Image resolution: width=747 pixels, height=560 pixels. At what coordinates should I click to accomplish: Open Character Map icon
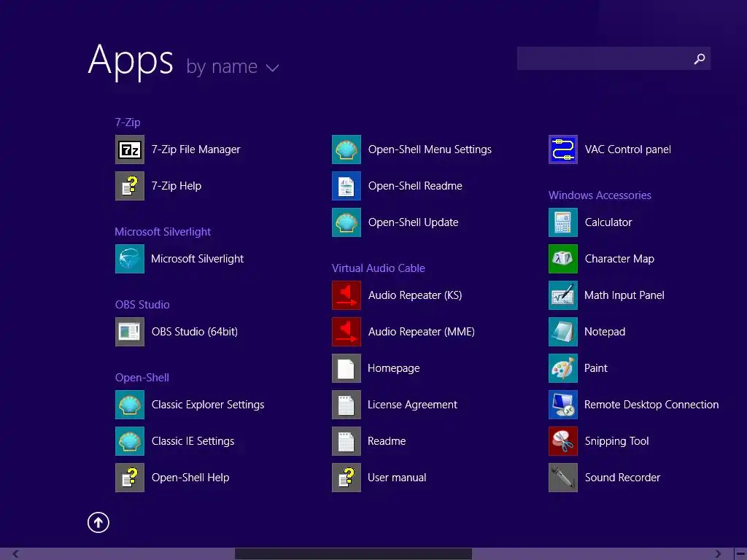pos(563,259)
